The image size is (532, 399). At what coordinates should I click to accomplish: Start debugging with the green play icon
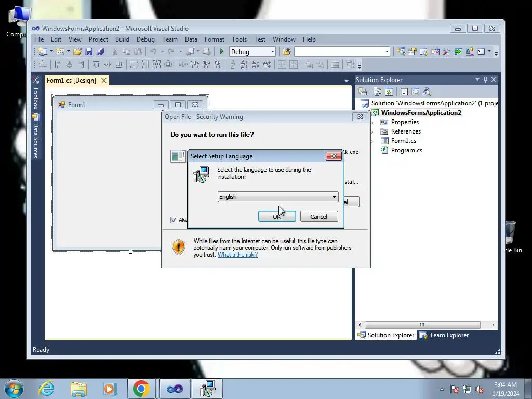tap(221, 51)
